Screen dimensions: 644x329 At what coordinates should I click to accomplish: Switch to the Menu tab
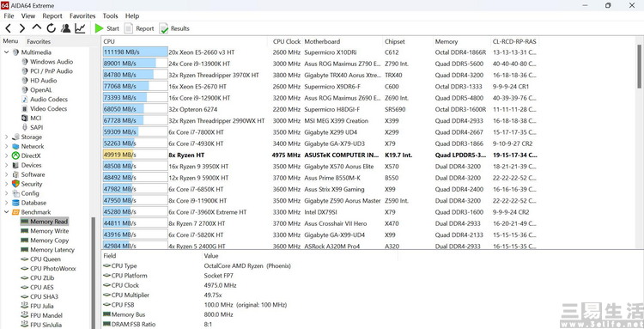(10, 41)
